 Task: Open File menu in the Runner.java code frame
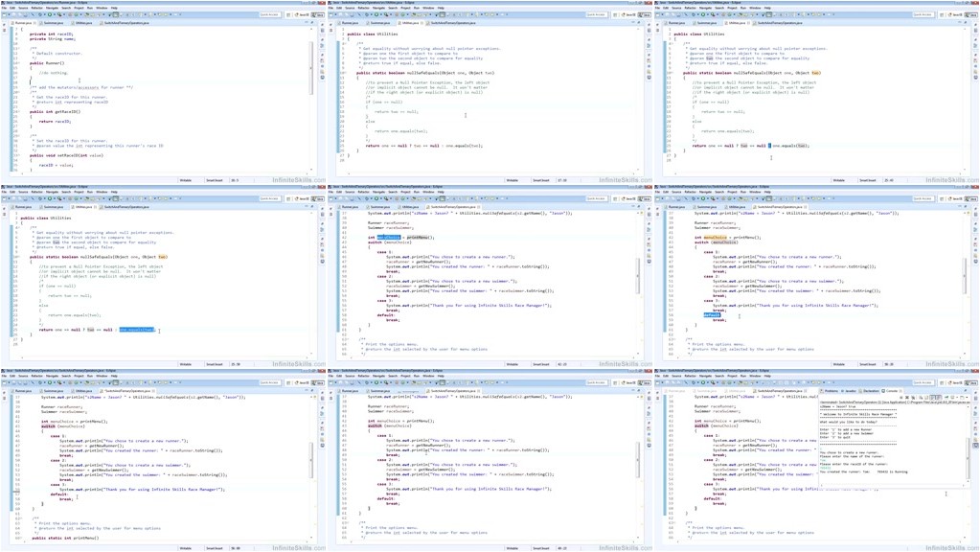coord(4,8)
